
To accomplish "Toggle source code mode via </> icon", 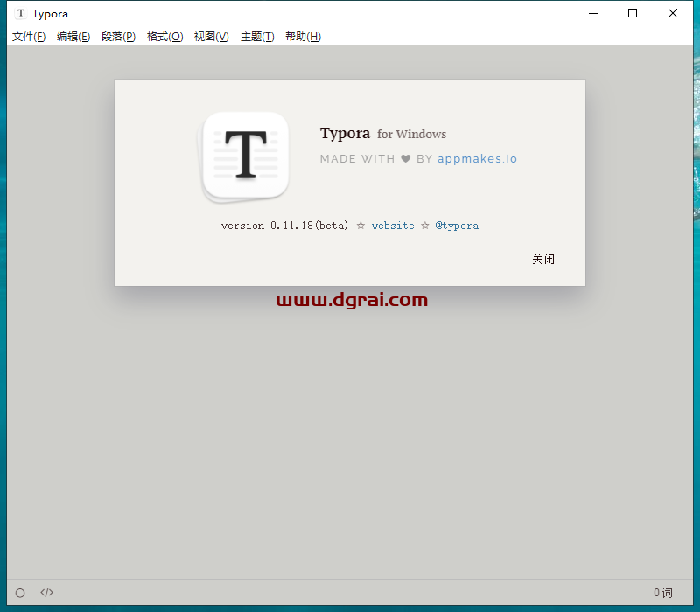I will [x=46, y=592].
